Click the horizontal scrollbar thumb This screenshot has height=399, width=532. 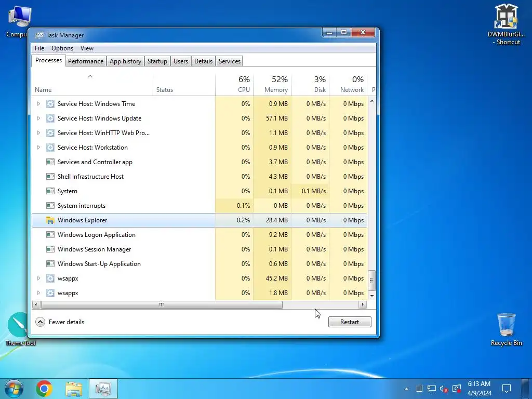pos(162,304)
